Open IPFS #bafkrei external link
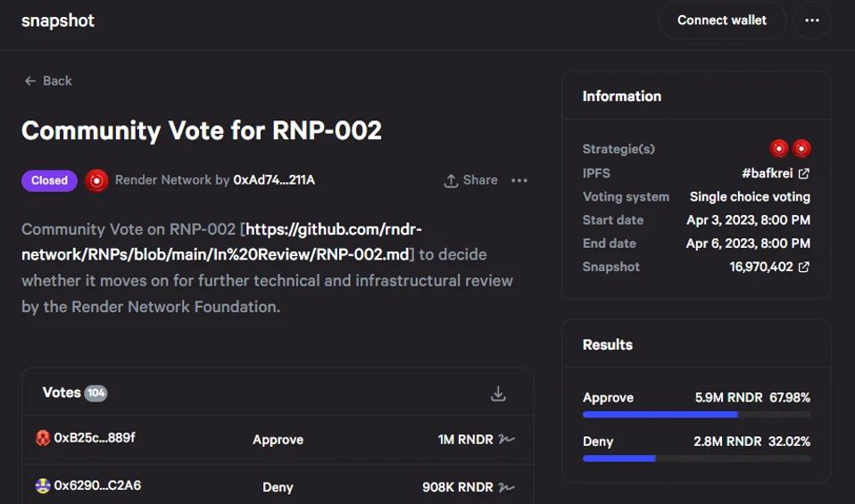Image resolution: width=855 pixels, height=504 pixels. [x=776, y=173]
